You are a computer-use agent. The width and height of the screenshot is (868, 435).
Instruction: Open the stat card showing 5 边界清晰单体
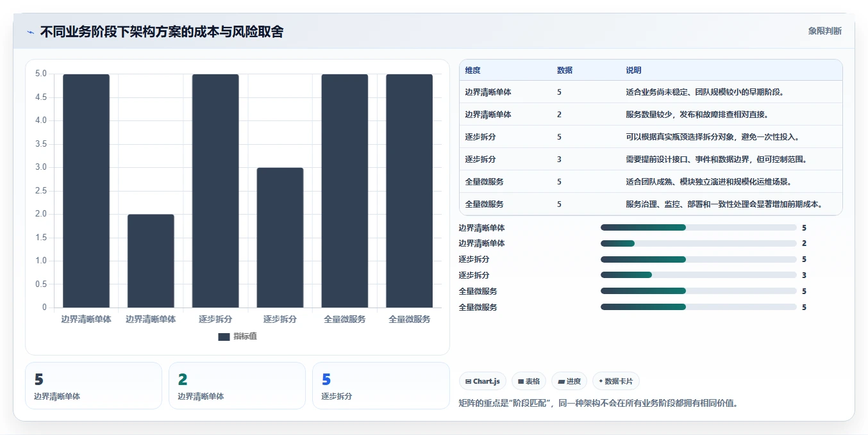click(94, 386)
